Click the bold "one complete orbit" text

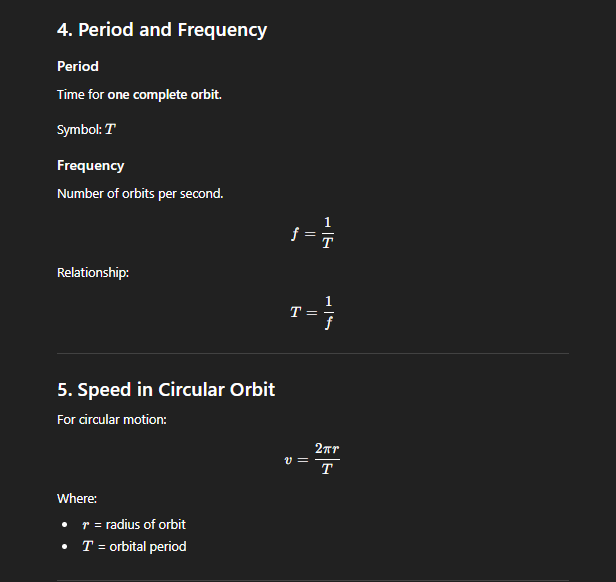(164, 95)
